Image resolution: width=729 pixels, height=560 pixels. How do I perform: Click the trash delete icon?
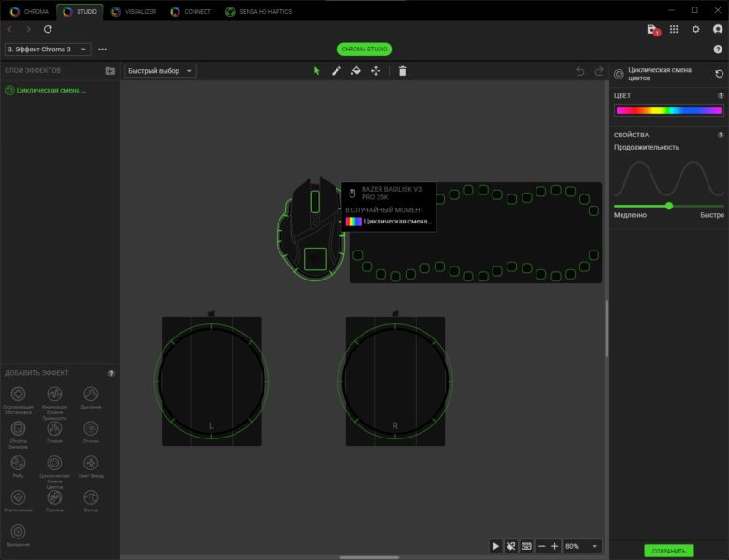pos(403,71)
